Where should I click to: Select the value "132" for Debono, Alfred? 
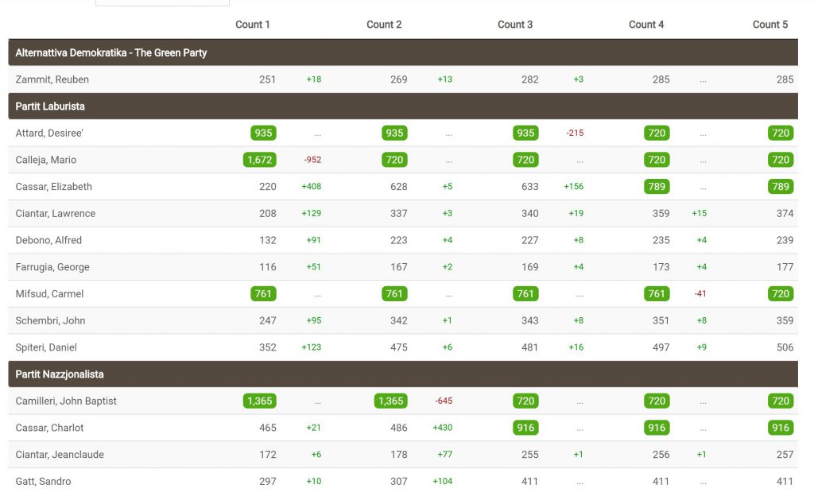(x=267, y=240)
